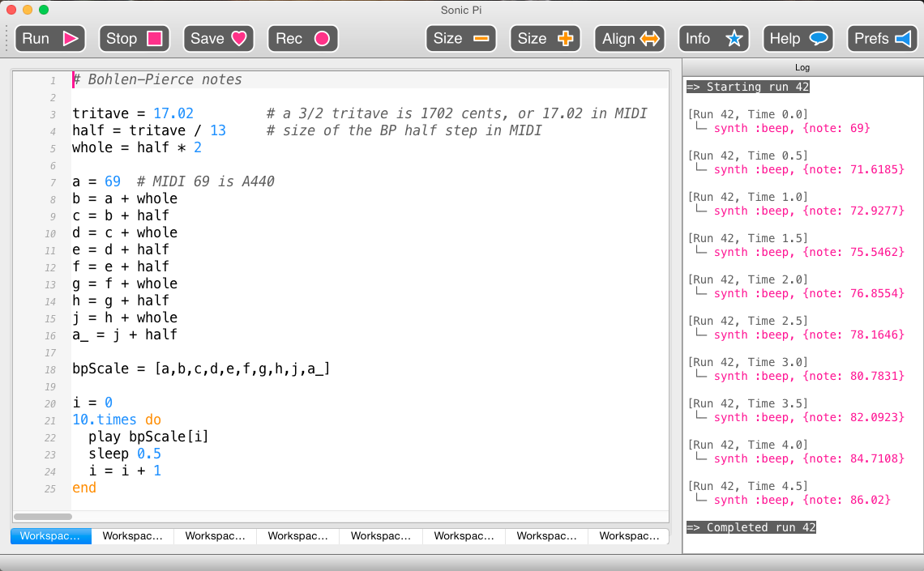This screenshot has width=924, height=571.
Task: Click the log line with note 84.7108
Action: tap(809, 458)
